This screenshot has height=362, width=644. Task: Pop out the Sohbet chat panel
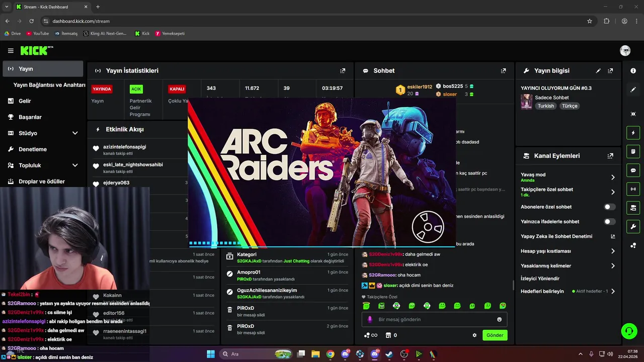pos(503,71)
